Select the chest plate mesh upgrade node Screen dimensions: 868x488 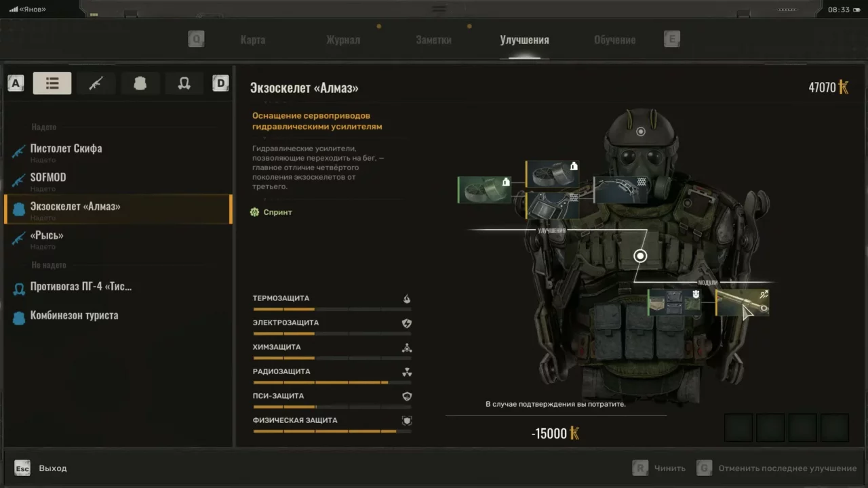click(553, 205)
